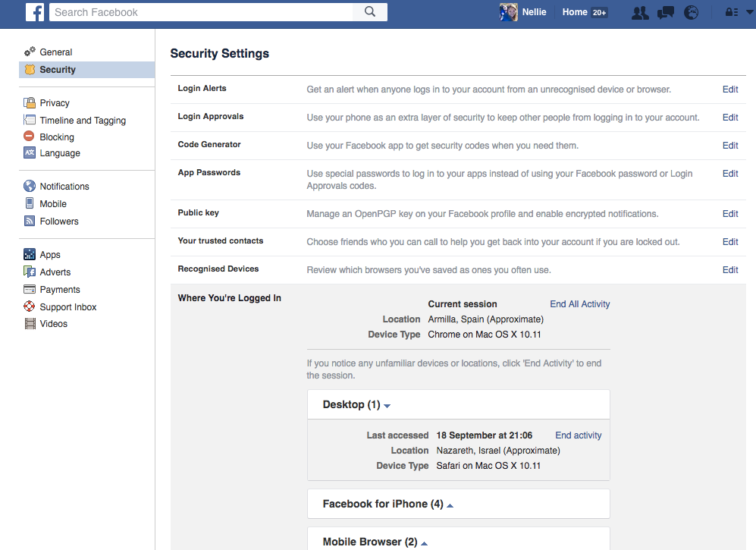Click the Followers RSS icon

pos(30,221)
